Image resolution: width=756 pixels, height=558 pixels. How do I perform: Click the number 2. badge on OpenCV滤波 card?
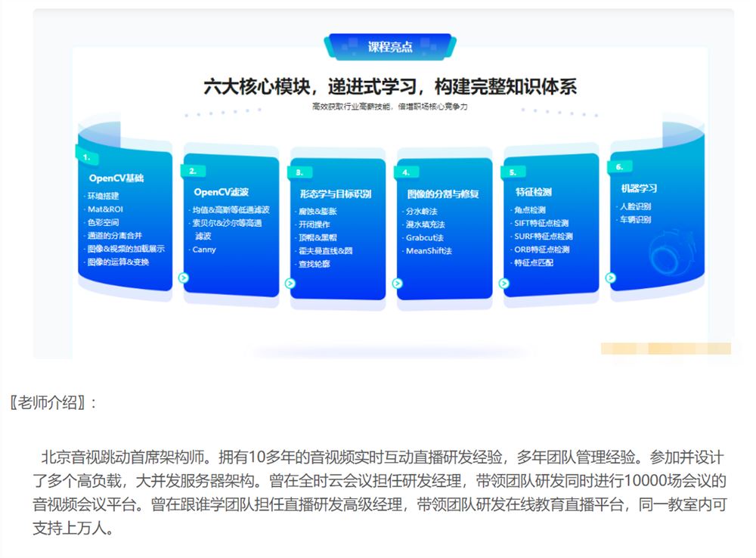[x=194, y=171]
